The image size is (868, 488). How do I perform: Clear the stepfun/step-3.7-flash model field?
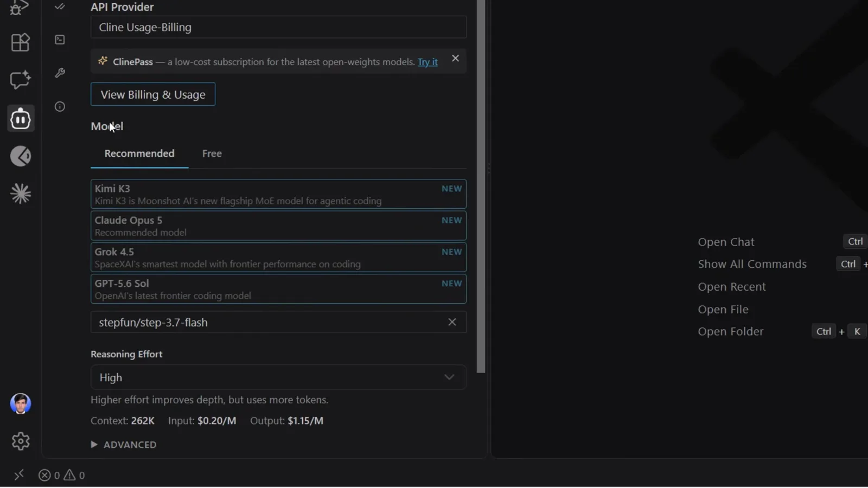452,322
